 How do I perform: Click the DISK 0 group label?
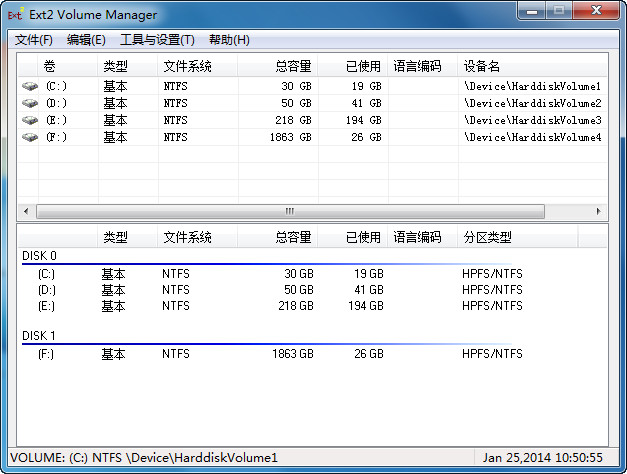(x=39, y=256)
